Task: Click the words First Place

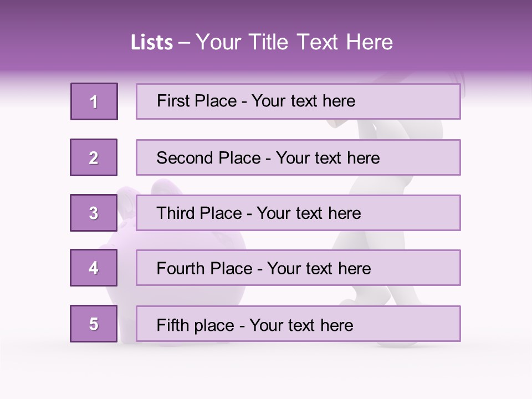Action: (x=197, y=101)
